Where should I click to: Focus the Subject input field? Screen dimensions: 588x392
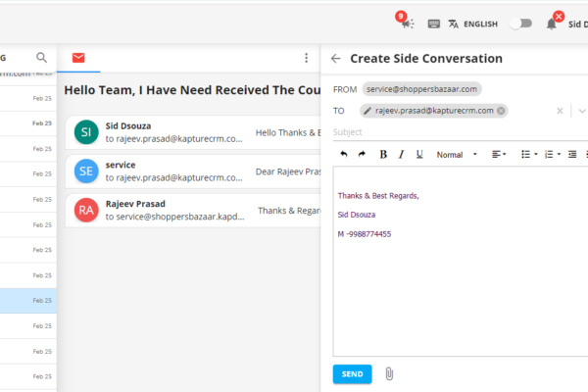click(x=461, y=132)
